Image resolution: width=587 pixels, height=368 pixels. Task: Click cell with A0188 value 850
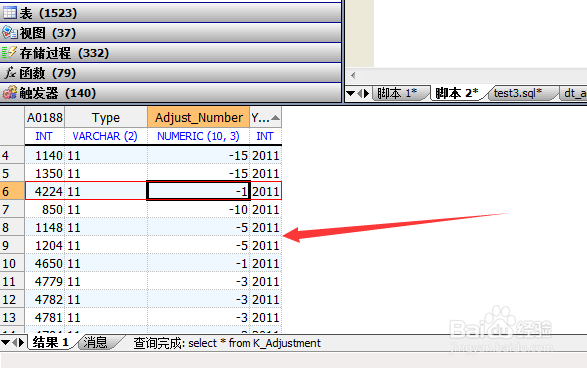pyautogui.click(x=45, y=209)
